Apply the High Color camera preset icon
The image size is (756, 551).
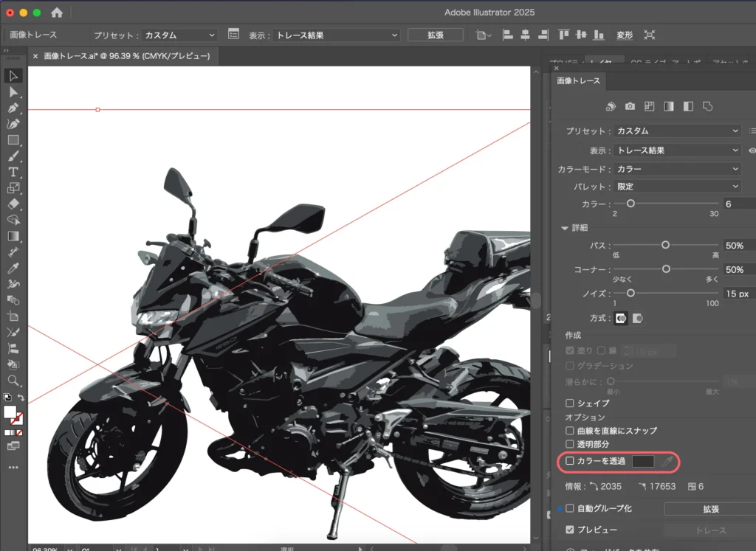click(x=630, y=106)
